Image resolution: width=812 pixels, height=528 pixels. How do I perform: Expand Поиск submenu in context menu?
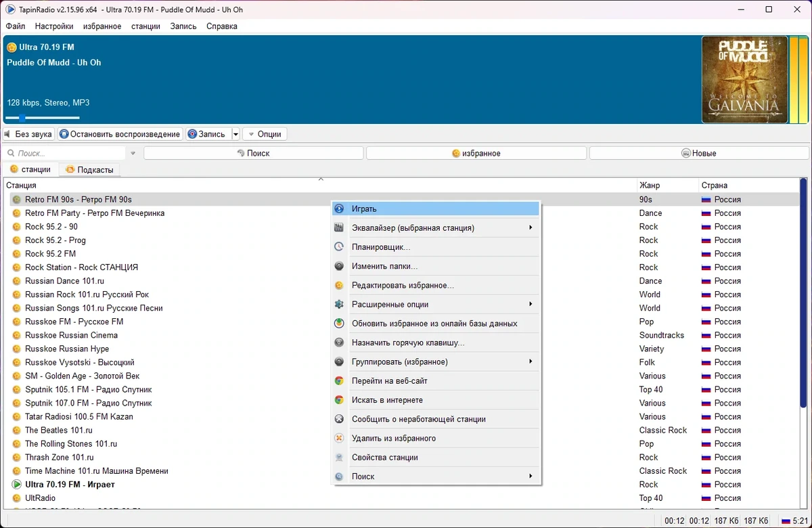[531, 477]
